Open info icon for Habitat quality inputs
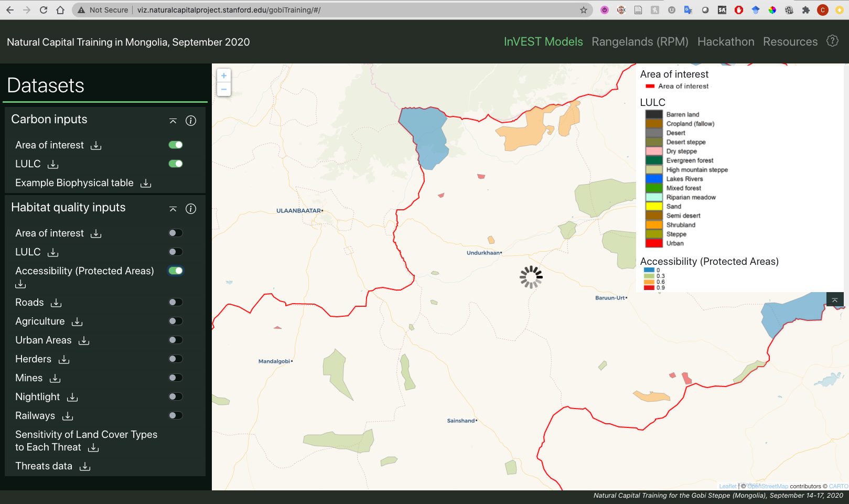The height and width of the screenshot is (504, 849). tap(191, 209)
